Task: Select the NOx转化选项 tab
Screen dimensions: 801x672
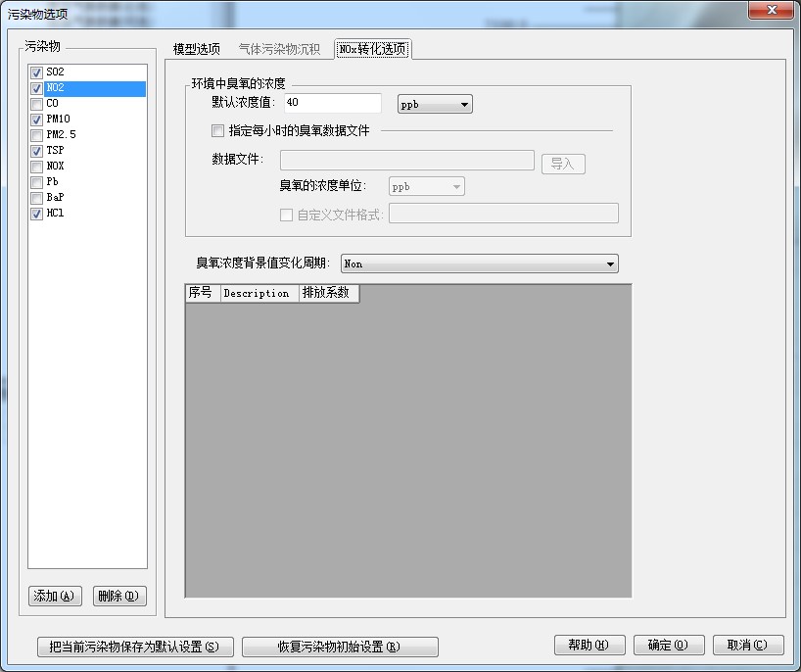Action: [x=372, y=49]
